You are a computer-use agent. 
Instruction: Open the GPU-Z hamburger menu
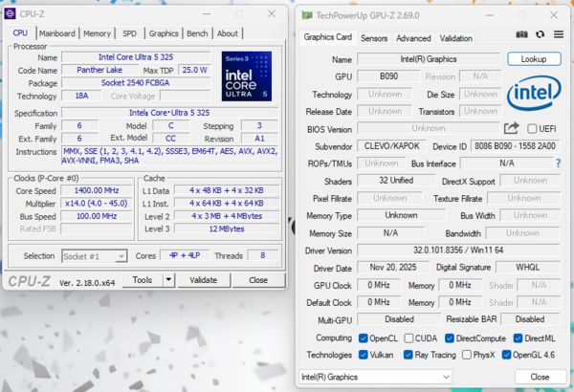pos(559,34)
